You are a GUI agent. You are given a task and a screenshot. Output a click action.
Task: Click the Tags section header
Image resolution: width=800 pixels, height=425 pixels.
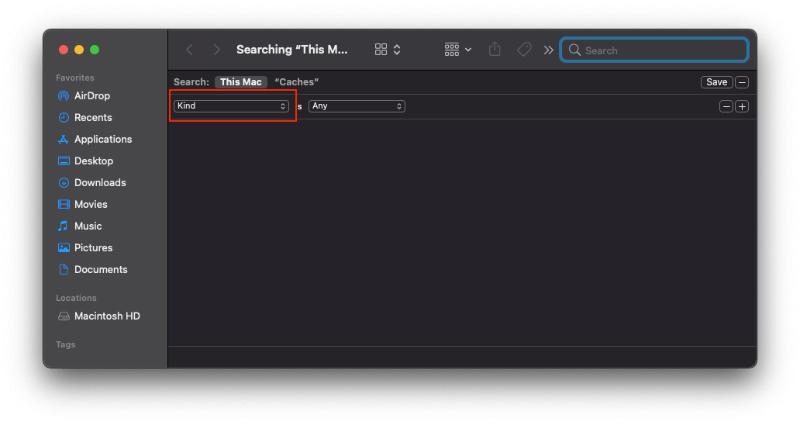coord(65,345)
